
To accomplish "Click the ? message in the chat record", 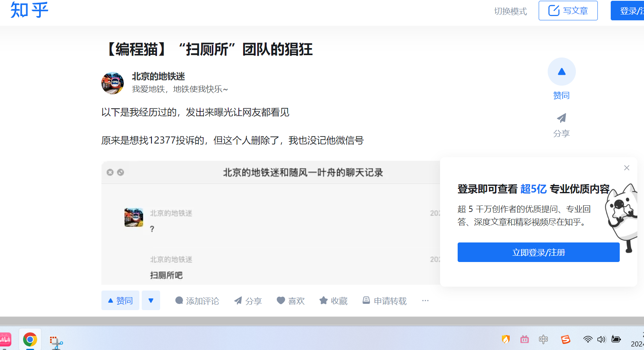I will point(152,229).
